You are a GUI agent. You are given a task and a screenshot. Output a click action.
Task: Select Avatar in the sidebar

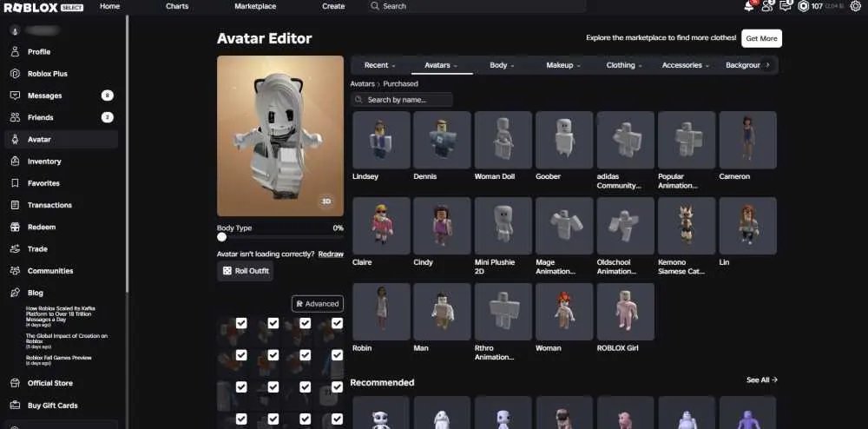tap(61, 140)
